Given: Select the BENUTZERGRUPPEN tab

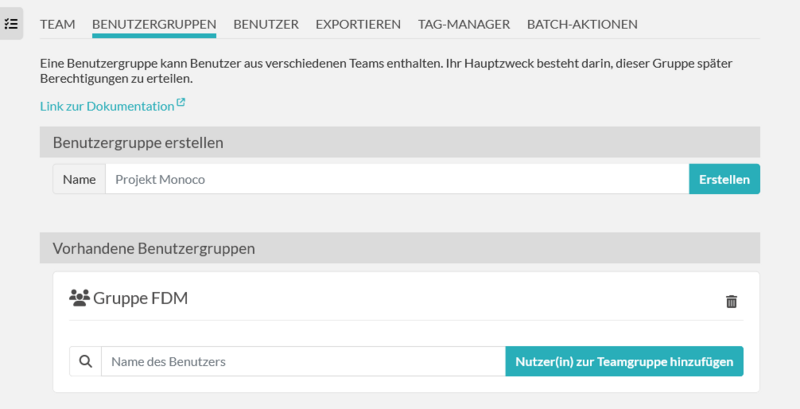Looking at the screenshot, I should tap(154, 24).
